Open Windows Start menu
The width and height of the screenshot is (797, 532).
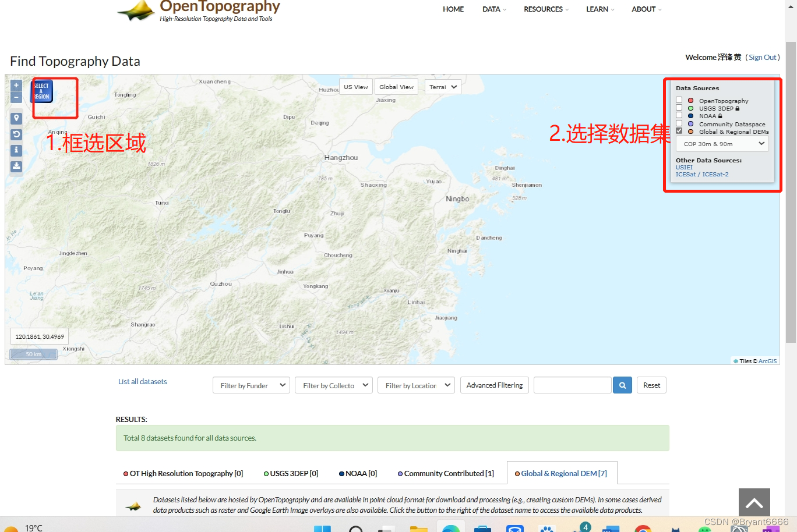322,529
